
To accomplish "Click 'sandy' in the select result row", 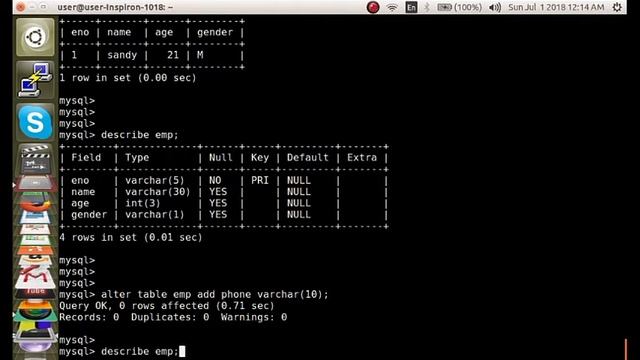I will click(122, 55).
